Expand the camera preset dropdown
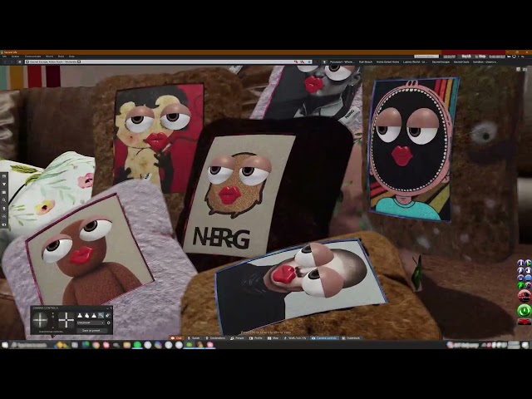Viewport: 532px width, 399px height. (91, 323)
